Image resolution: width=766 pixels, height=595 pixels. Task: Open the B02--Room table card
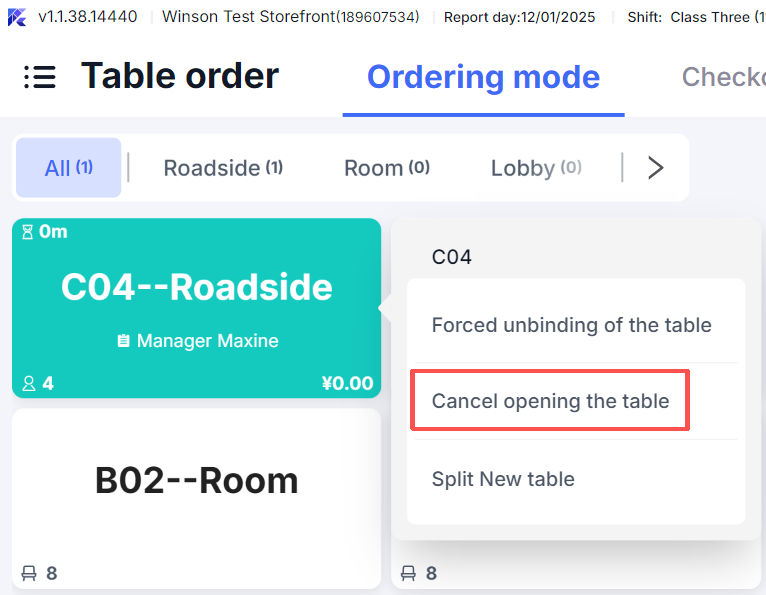point(196,482)
